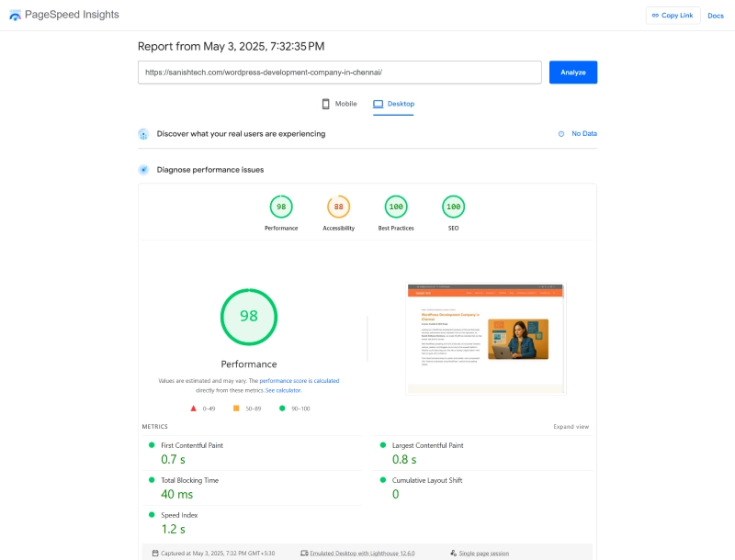Viewport: 735px width, 560px height.
Task: Jump to the SEO 100 score gauge
Action: coord(453,207)
